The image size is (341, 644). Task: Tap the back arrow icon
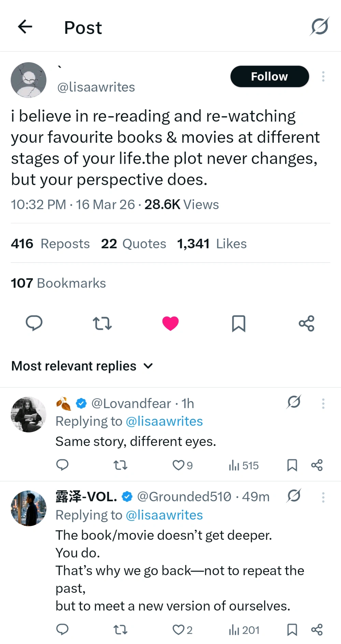pyautogui.click(x=25, y=27)
